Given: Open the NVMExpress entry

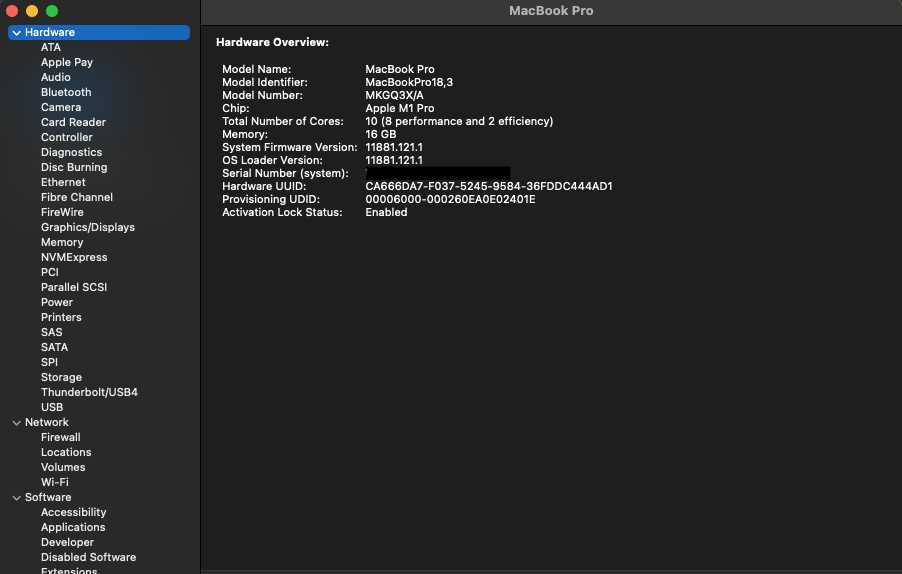Looking at the screenshot, I should 74,257.
